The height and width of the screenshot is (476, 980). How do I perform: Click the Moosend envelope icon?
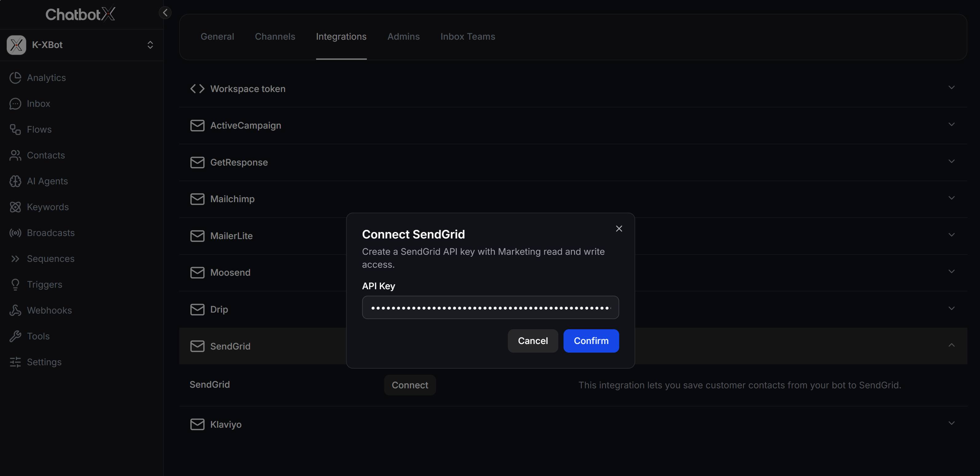coord(197,273)
